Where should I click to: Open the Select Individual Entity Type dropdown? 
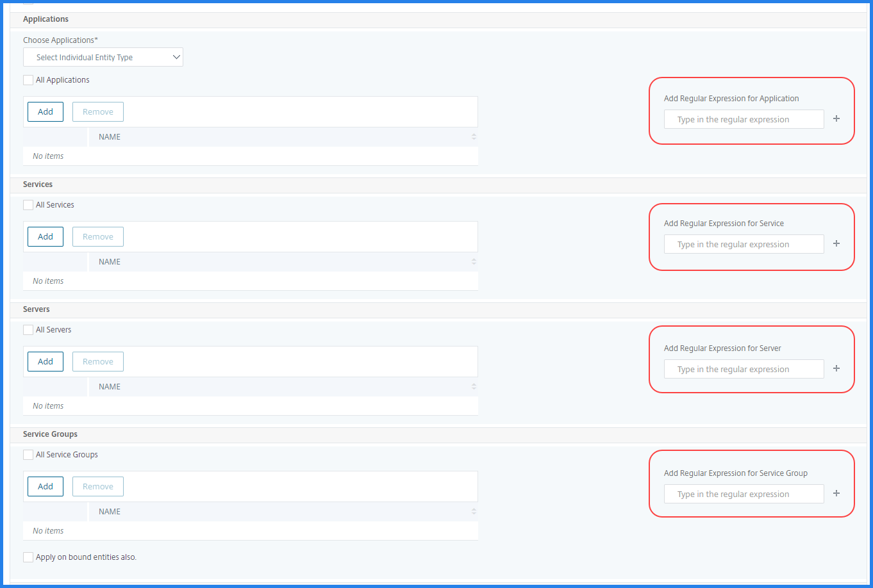103,57
